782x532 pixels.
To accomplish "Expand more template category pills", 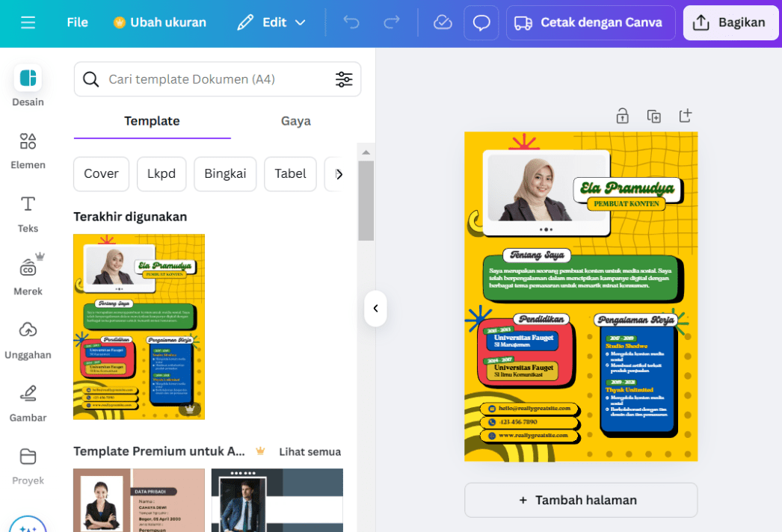I will (x=339, y=173).
